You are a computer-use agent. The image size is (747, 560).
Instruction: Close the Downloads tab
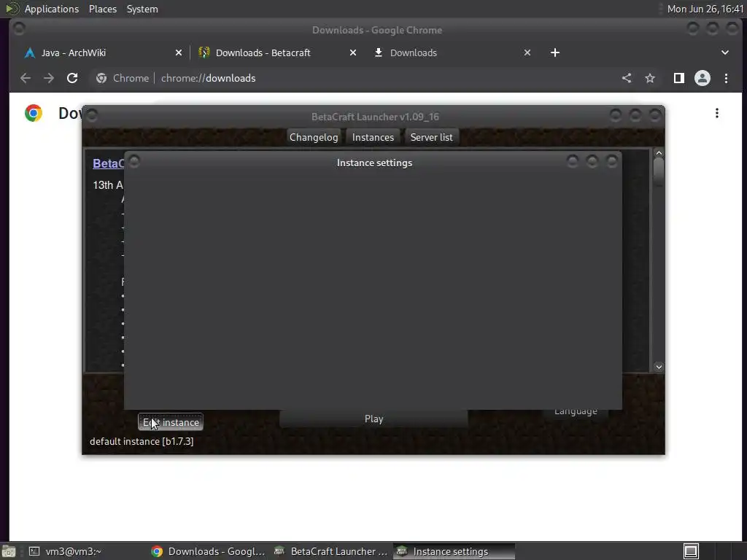527,52
